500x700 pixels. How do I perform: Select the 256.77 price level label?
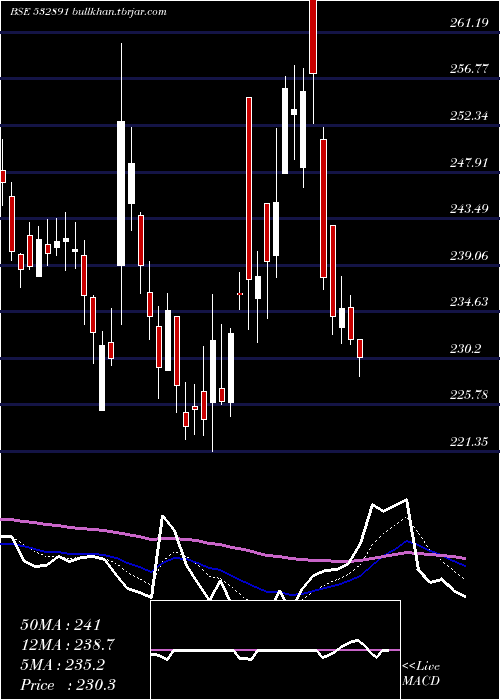tap(469, 69)
